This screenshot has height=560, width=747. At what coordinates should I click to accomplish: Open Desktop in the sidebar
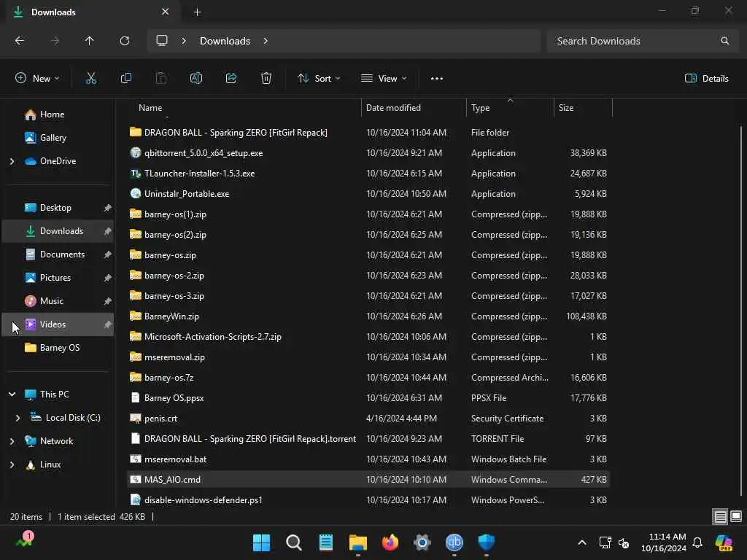coord(58,208)
